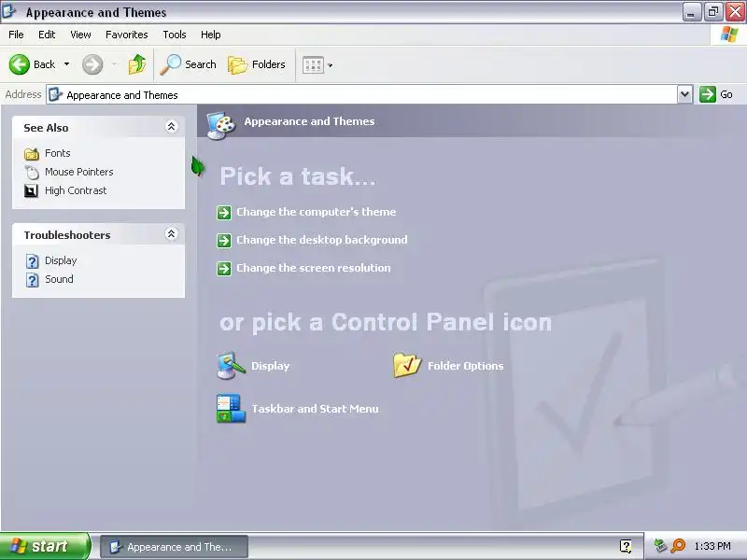Click the Views icon in toolbar

point(313,64)
